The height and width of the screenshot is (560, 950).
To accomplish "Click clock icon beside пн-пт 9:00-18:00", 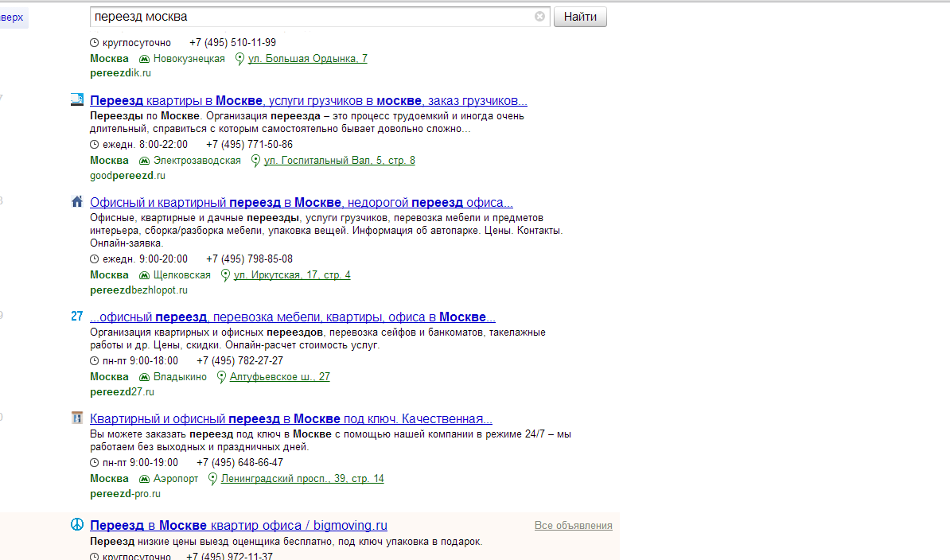I will coord(94,360).
